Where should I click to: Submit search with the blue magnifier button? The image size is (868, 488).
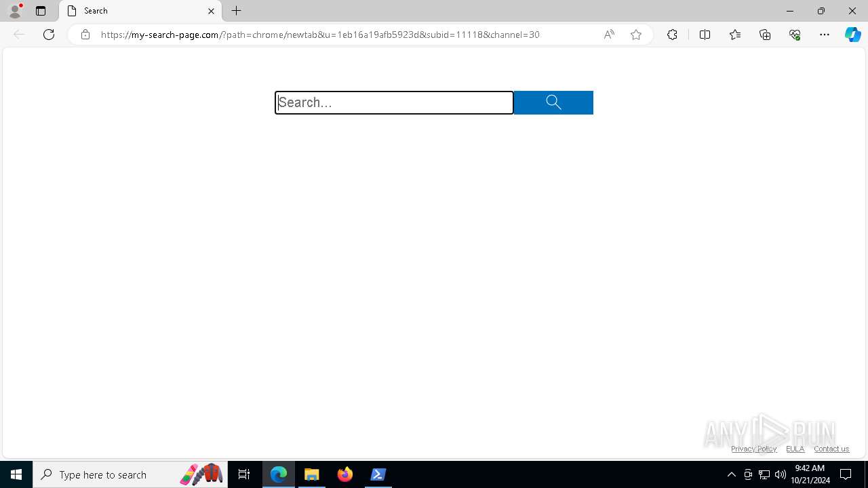coord(553,102)
